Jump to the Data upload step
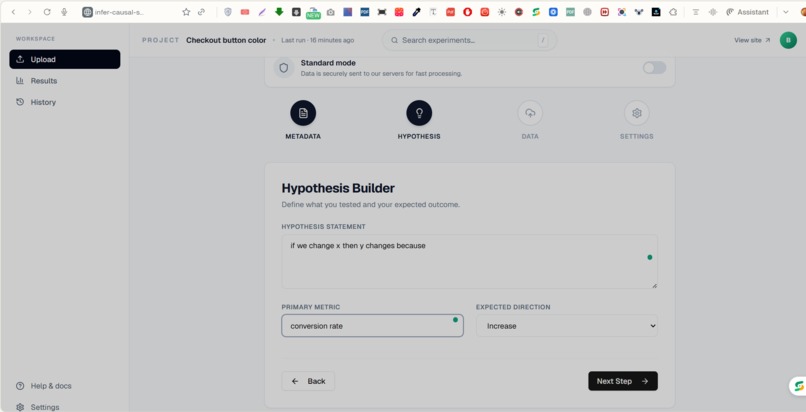 click(x=530, y=113)
